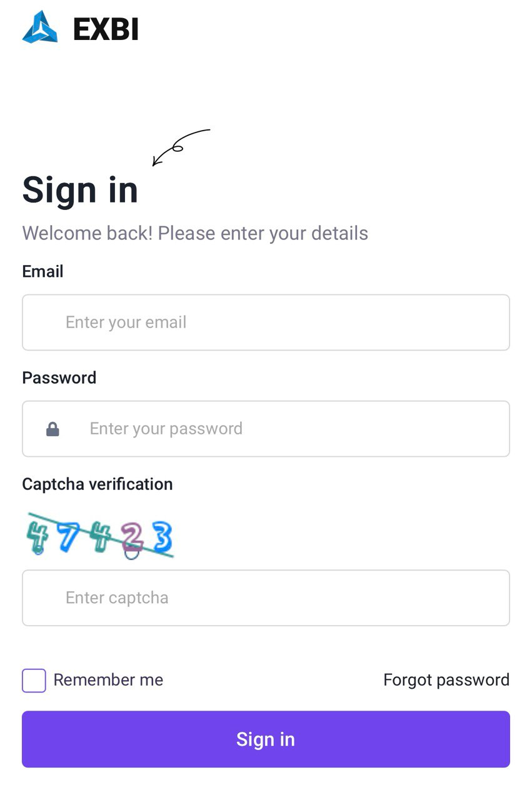The height and width of the screenshot is (800, 532).
Task: Click the large Sign in heading
Action: (x=80, y=189)
